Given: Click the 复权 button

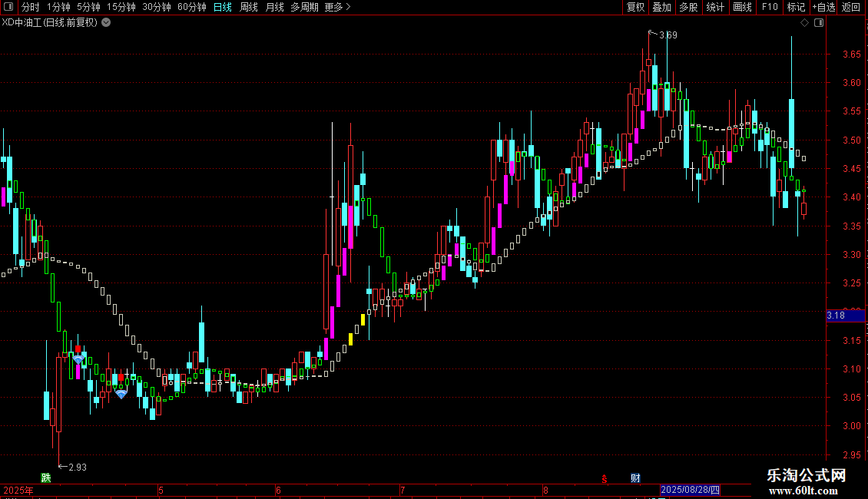Looking at the screenshot, I should point(635,7).
